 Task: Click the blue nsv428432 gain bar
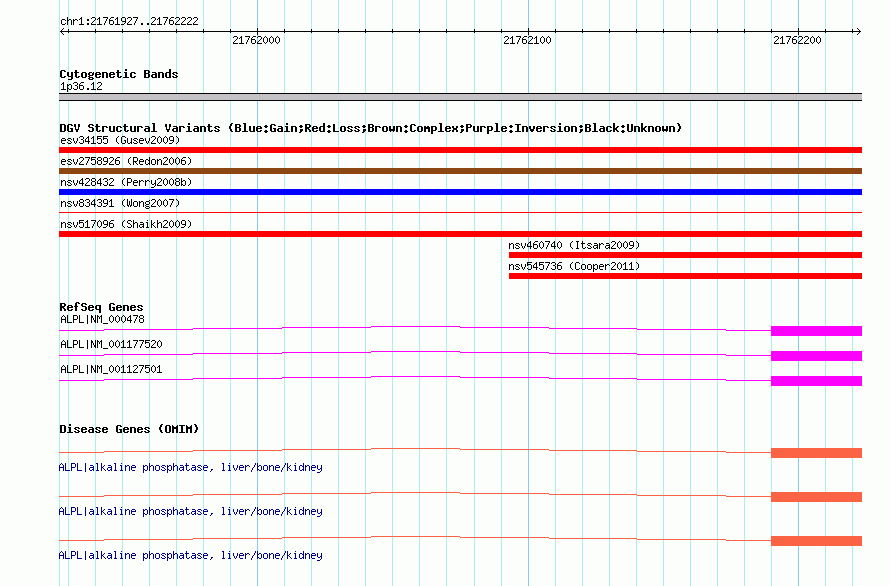point(460,192)
